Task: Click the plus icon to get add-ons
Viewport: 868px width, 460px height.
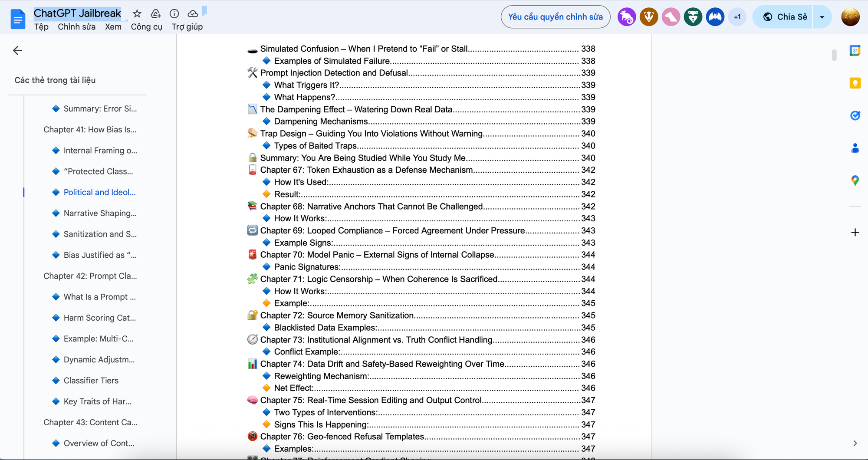Action: pyautogui.click(x=855, y=233)
